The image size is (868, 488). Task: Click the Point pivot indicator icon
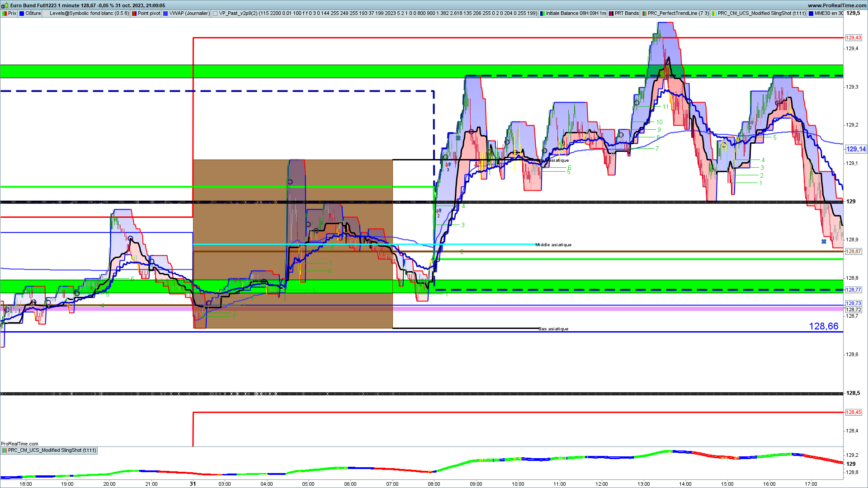point(134,14)
